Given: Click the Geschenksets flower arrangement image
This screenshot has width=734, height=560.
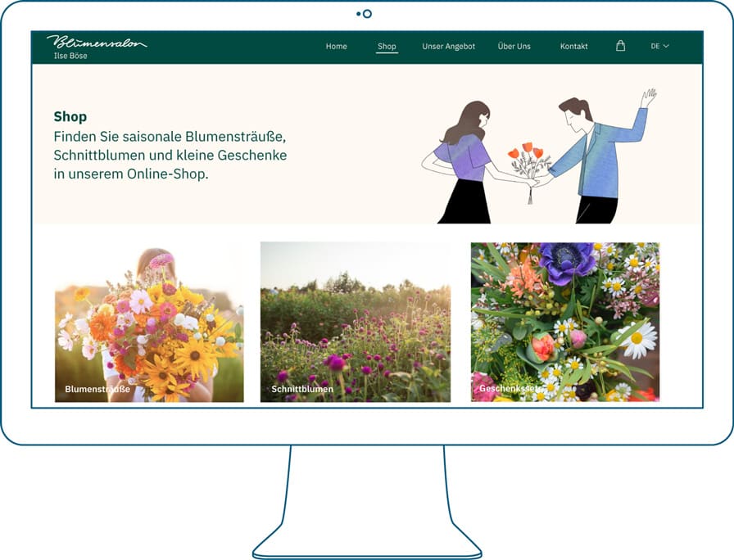Looking at the screenshot, I should tap(565, 319).
